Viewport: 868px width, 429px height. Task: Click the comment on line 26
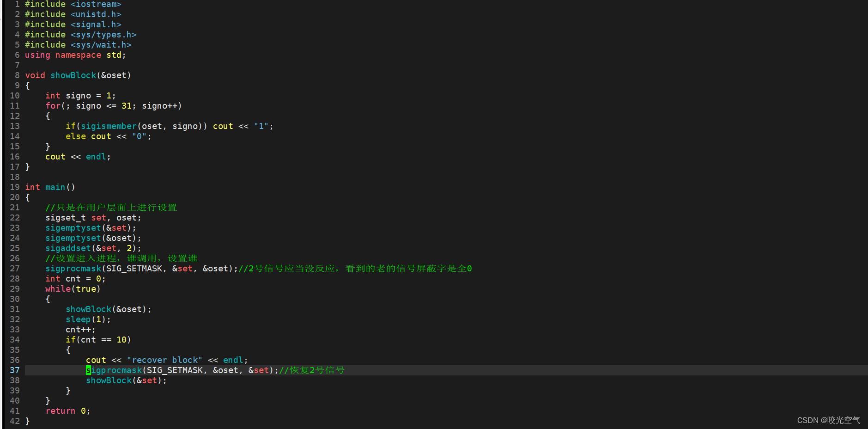click(x=121, y=258)
